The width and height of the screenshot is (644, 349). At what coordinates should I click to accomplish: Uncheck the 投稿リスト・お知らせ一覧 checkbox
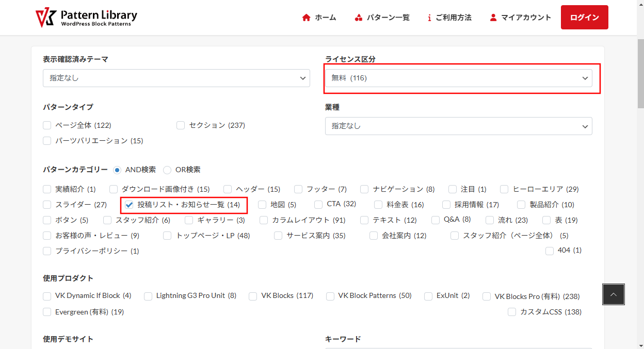click(130, 205)
